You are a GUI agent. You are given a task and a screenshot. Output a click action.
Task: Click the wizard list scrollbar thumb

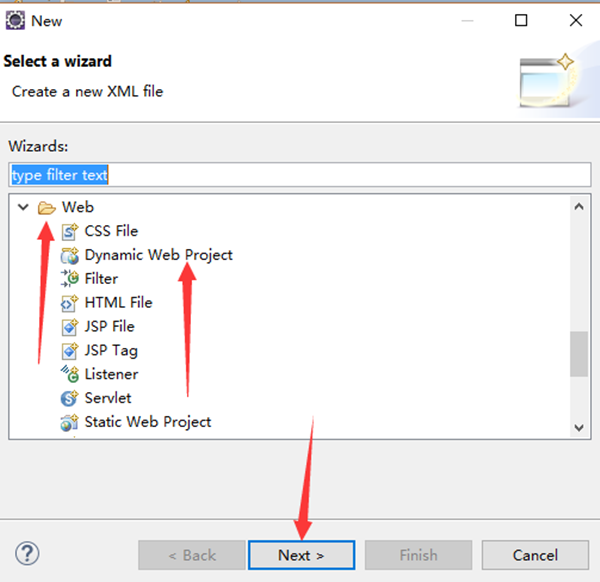click(579, 354)
